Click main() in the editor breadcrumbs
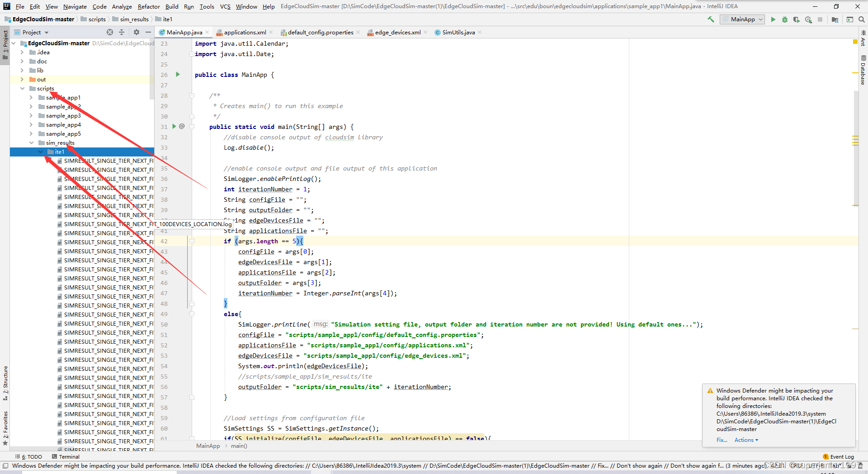The width and height of the screenshot is (868, 474). tap(239, 446)
